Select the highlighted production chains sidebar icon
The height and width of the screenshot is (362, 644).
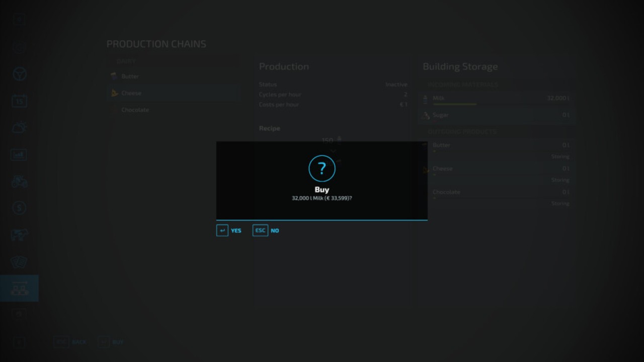tap(19, 288)
